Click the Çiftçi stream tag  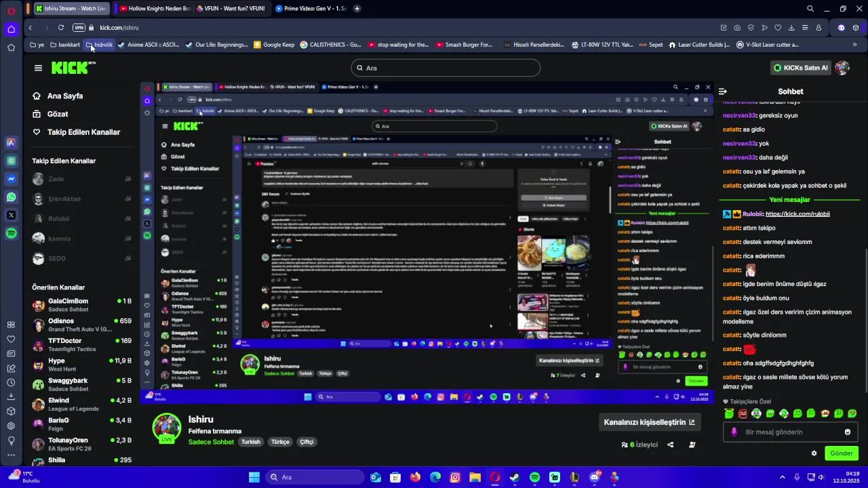point(307,442)
